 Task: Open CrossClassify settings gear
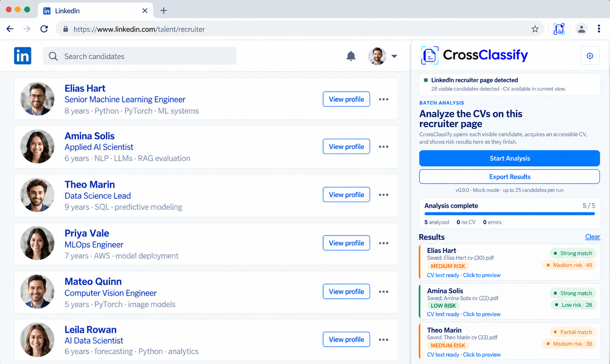tap(590, 56)
